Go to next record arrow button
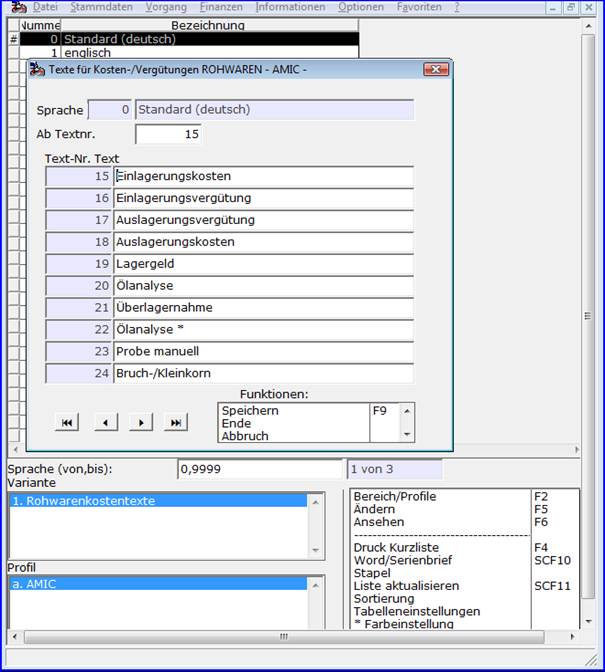The width and height of the screenshot is (605, 672). point(141,423)
